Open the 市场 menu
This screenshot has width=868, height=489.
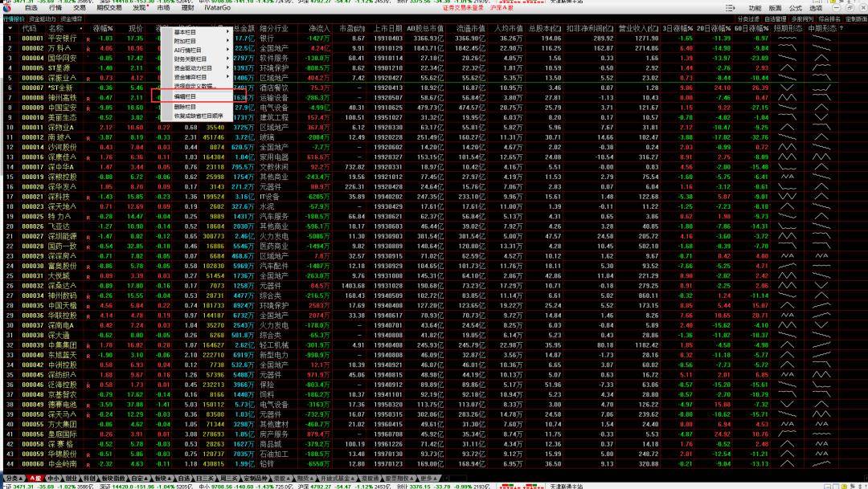pos(163,8)
